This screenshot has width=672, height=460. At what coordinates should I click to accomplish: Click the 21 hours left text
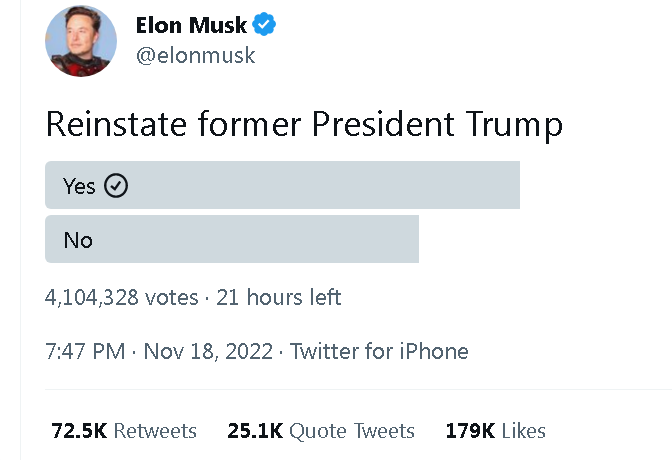point(279,297)
